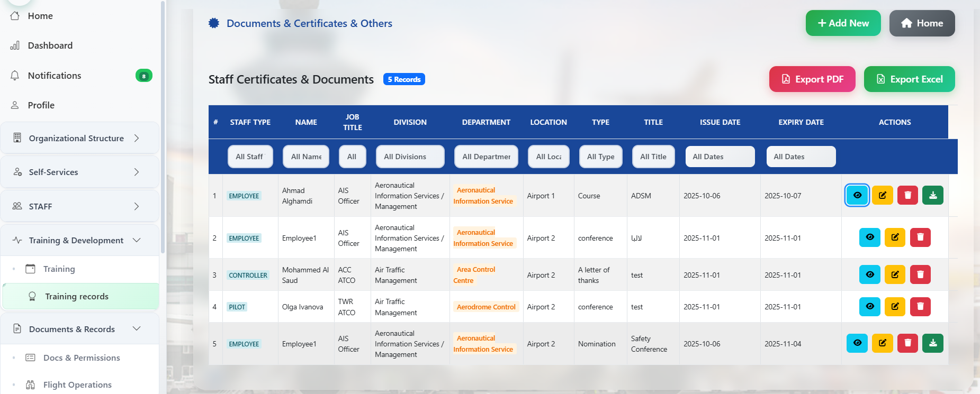The image size is (980, 394).
Task: Go to Docs & Permissions page
Action: coord(82,358)
